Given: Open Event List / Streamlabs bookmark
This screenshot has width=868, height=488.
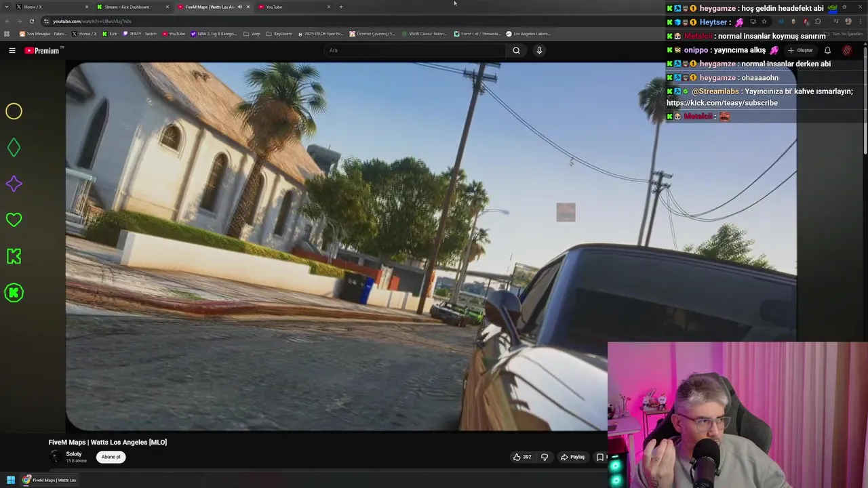Looking at the screenshot, I should (477, 34).
